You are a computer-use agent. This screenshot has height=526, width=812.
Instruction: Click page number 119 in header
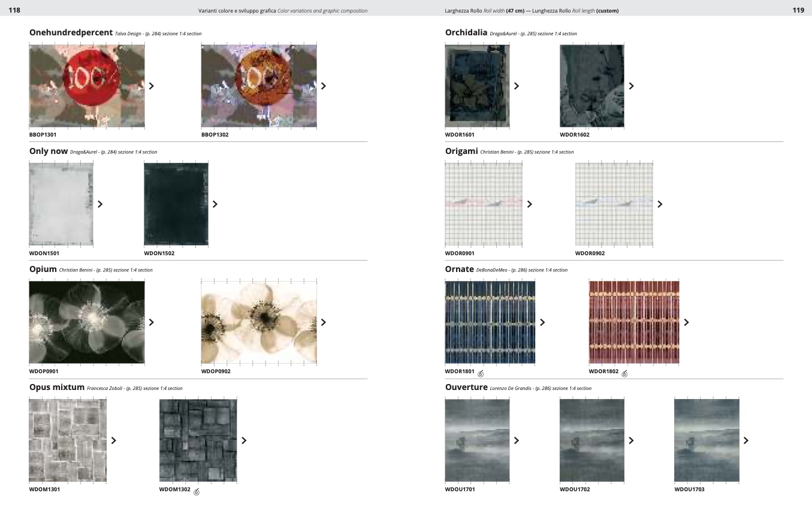click(798, 10)
